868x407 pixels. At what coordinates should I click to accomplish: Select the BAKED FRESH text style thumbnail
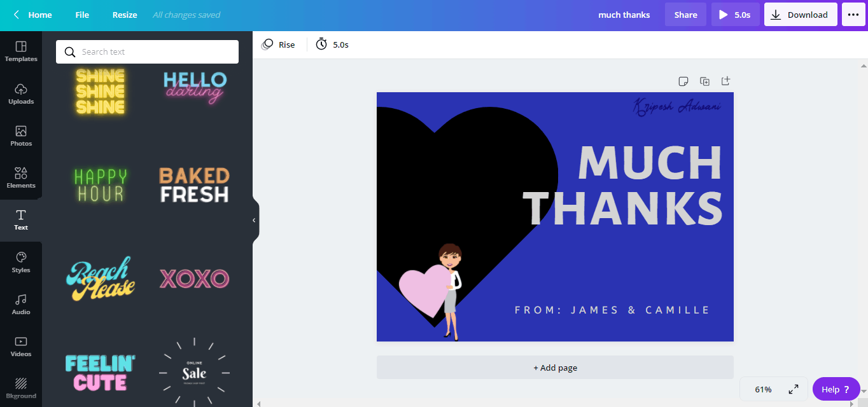point(194,185)
